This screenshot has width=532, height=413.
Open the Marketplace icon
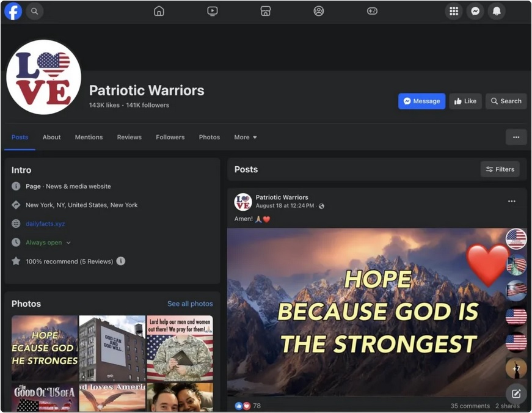265,11
